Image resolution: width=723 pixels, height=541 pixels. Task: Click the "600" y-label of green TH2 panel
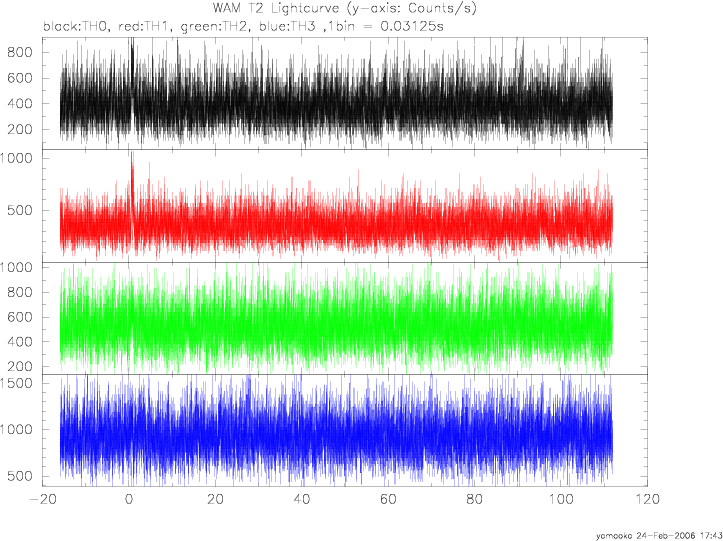coord(20,317)
